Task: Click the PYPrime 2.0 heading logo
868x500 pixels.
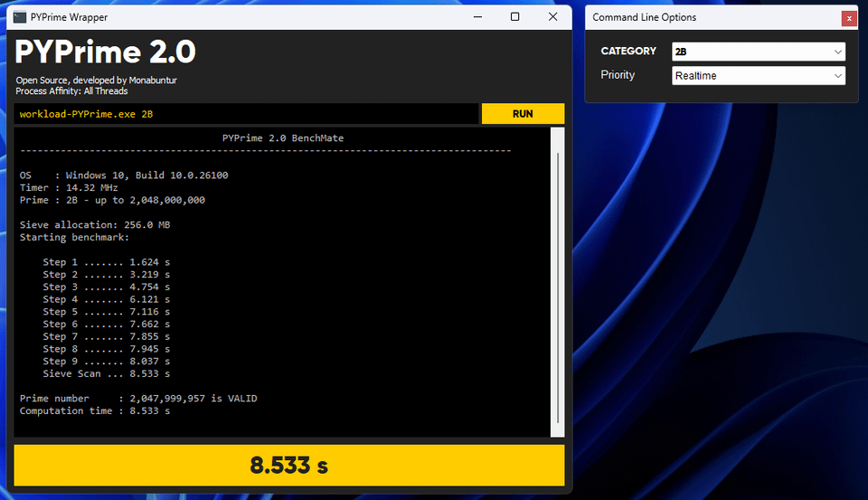Action: [x=106, y=52]
